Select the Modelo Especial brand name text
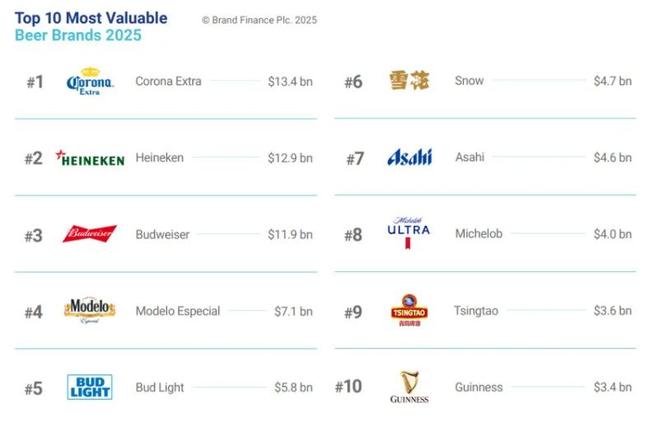Viewport: 660px width, 437px height. [x=177, y=311]
